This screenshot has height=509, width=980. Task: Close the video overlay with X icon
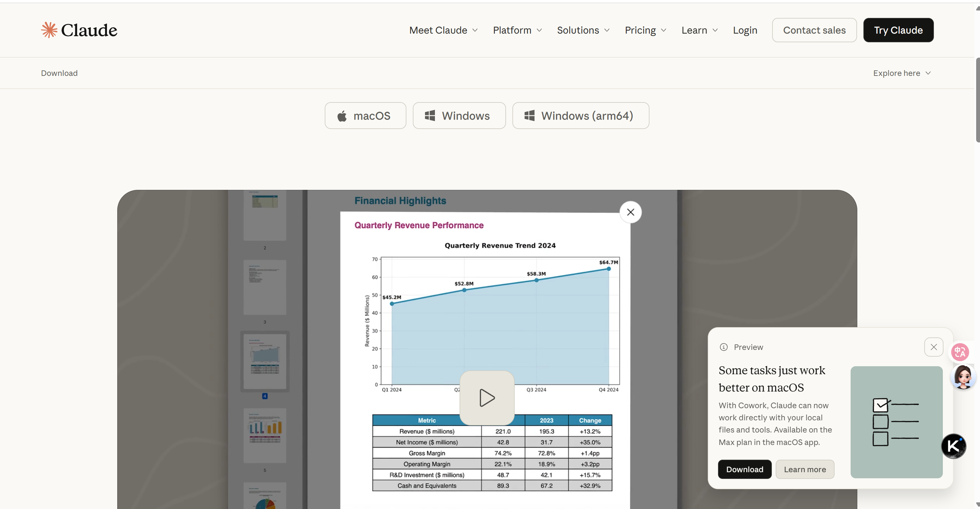point(630,212)
